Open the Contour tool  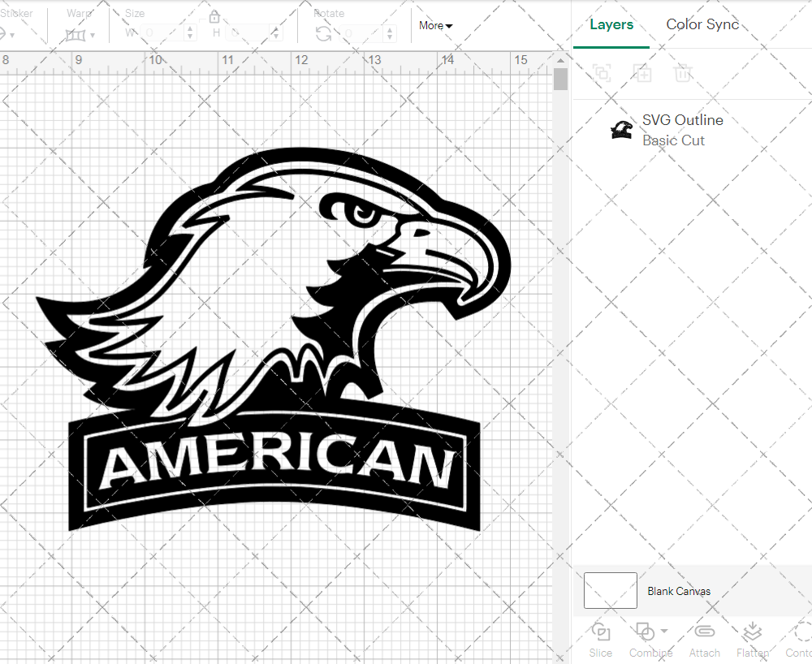click(800, 639)
